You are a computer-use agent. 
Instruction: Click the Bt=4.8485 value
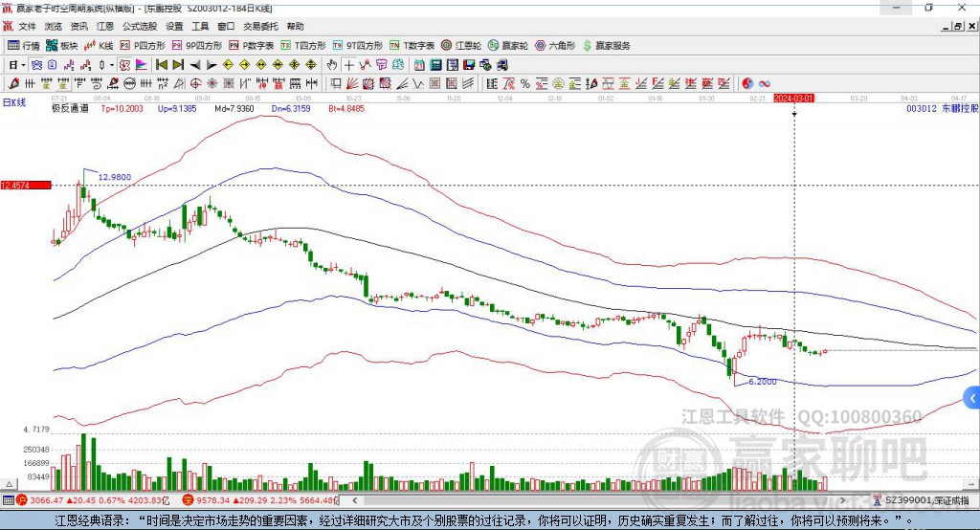coord(346,108)
